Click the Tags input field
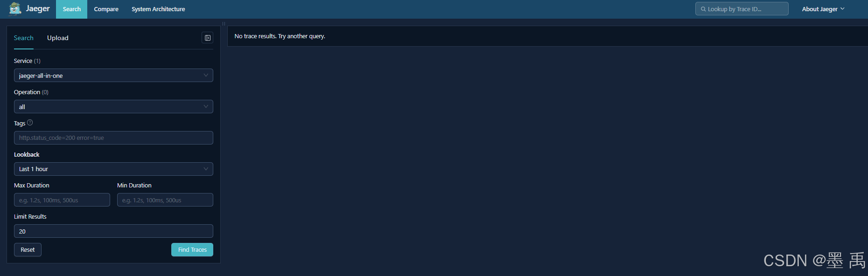Screen dimensions: 868x276 click(x=113, y=138)
